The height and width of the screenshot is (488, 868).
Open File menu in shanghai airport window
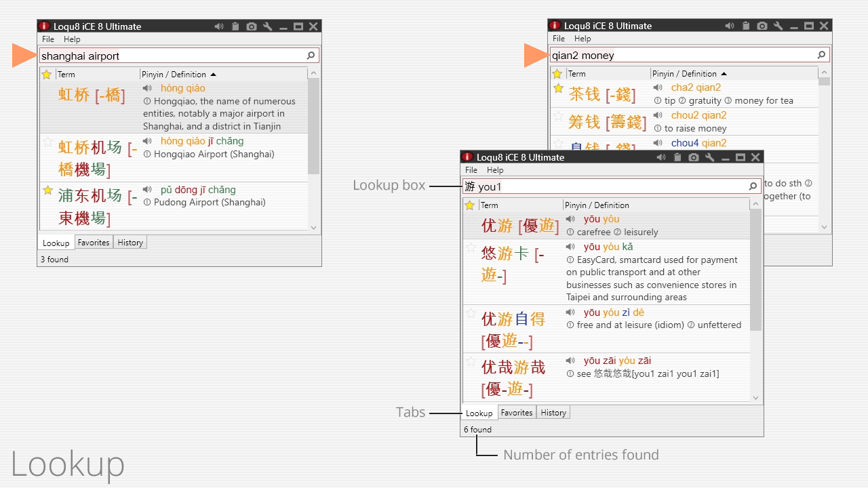48,39
